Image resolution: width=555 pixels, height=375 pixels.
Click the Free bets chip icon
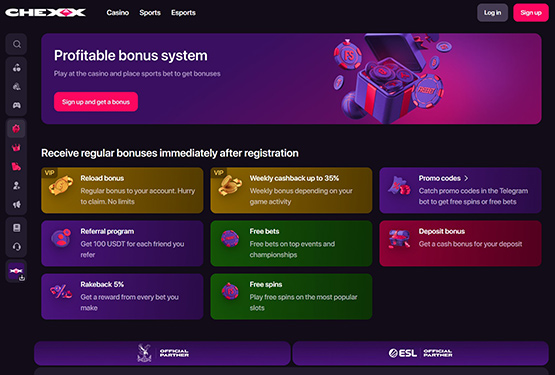(x=230, y=238)
